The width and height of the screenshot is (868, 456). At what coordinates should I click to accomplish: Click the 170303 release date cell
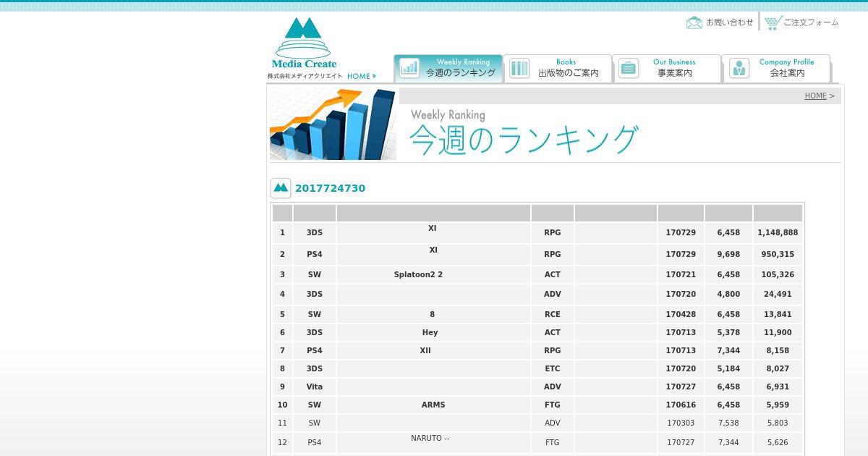click(681, 423)
